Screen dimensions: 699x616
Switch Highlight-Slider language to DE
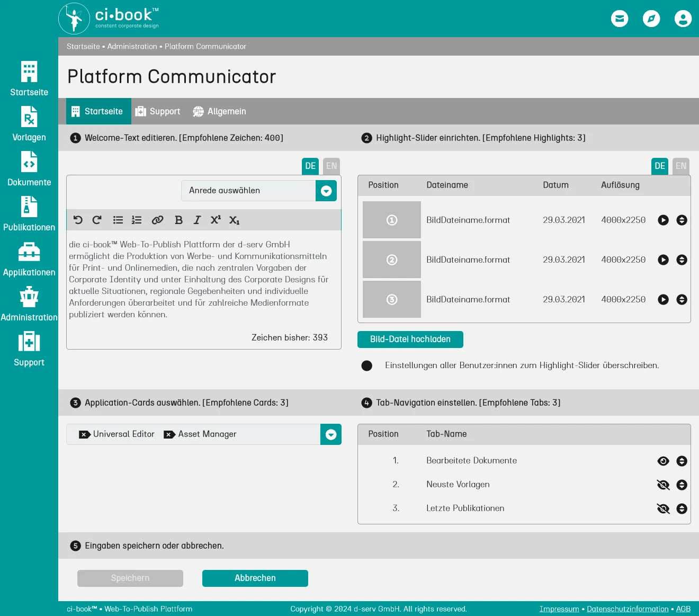pos(660,166)
